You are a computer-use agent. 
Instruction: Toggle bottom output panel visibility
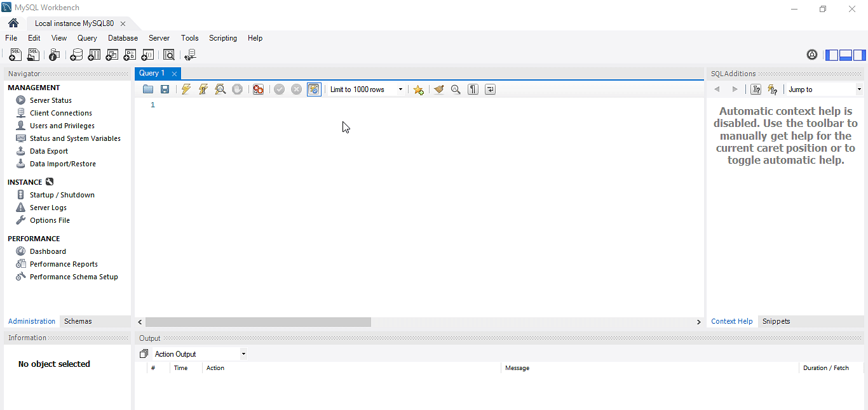pos(846,55)
